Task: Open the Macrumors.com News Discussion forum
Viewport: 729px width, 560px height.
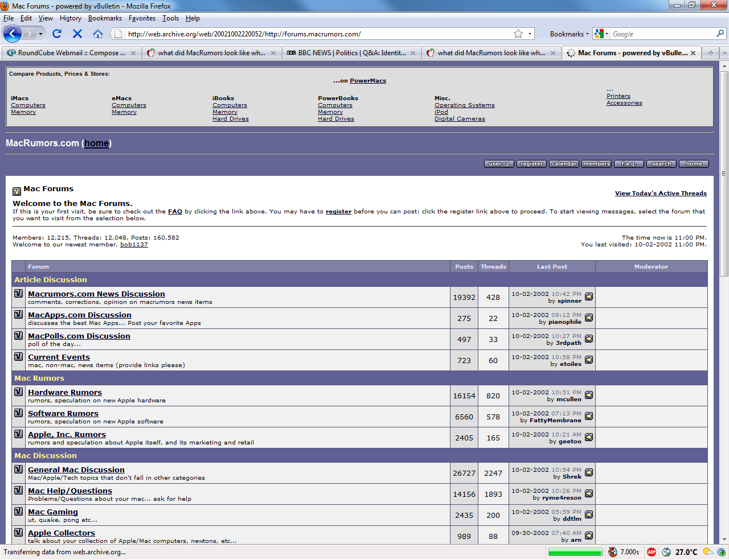Action: (x=96, y=294)
